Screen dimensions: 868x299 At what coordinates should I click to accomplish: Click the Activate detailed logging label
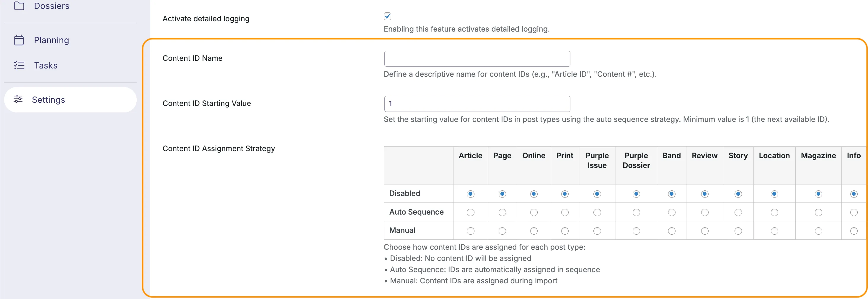tap(206, 19)
